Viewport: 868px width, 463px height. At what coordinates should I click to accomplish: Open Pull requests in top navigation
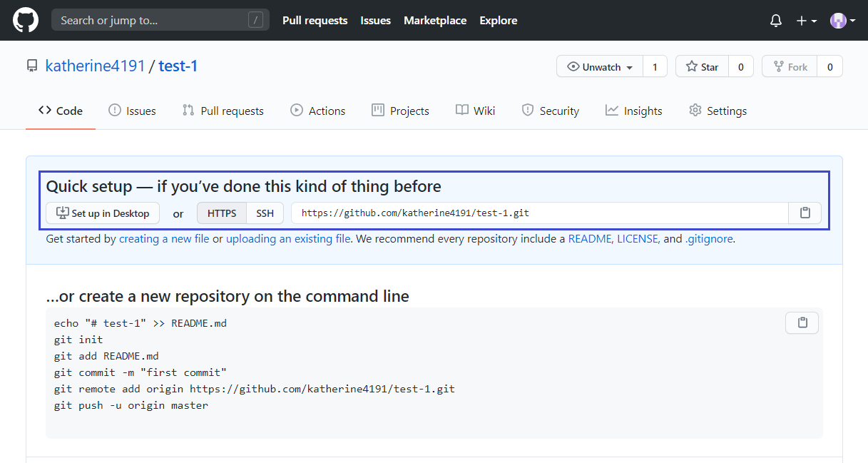pos(315,21)
